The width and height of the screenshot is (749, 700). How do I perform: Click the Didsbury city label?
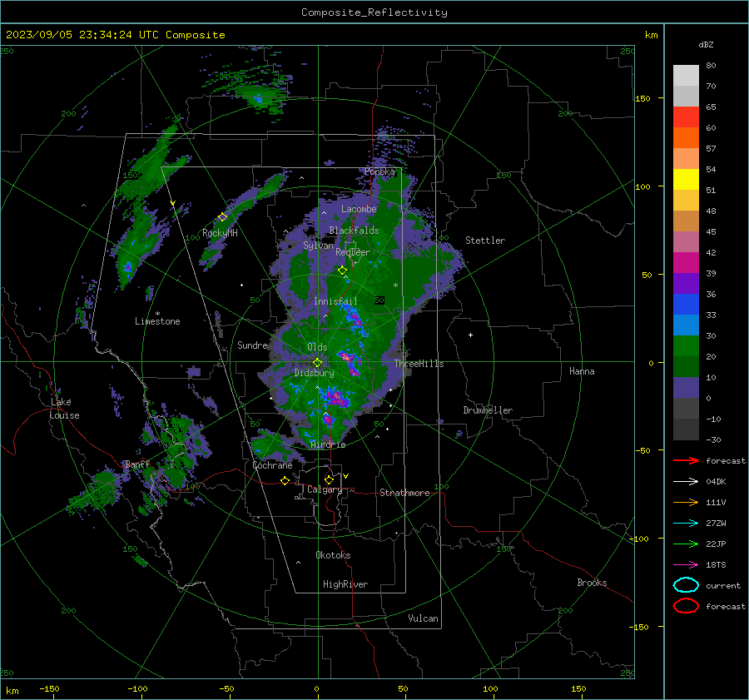point(315,373)
